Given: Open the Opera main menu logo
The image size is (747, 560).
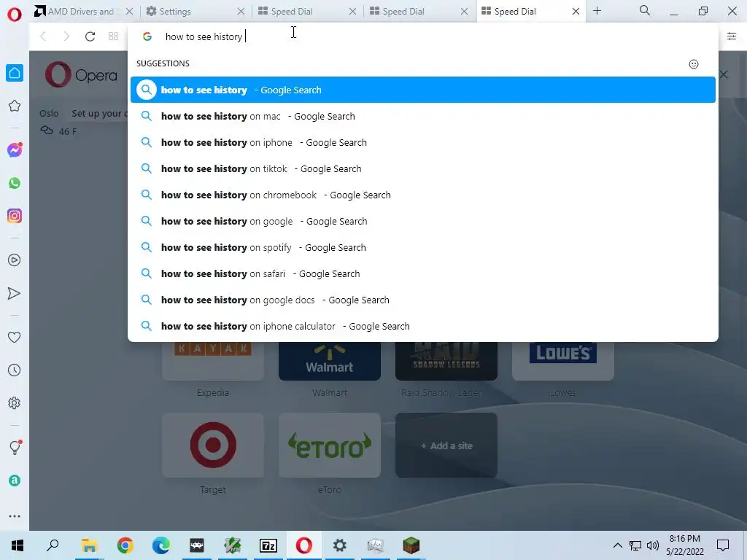Looking at the screenshot, I should (15, 15).
